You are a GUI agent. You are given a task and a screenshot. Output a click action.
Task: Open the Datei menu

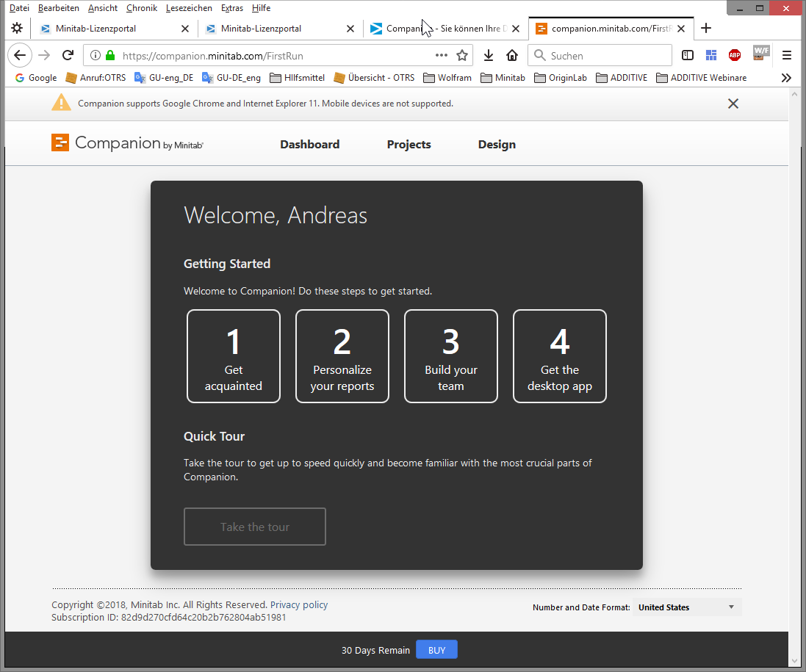pyautogui.click(x=19, y=8)
